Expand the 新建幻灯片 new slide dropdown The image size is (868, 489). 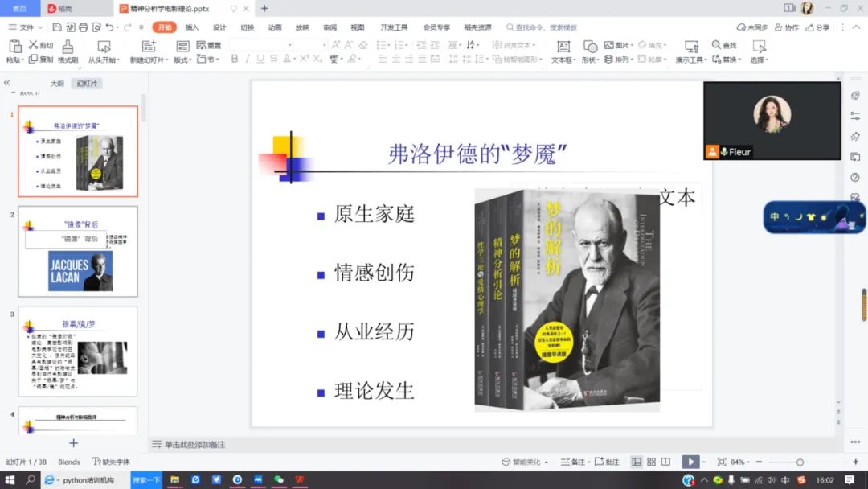(166, 60)
